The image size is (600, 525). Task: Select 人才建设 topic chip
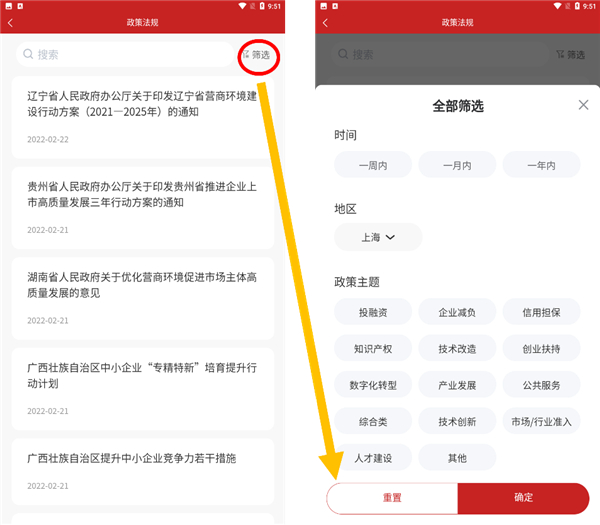[x=373, y=458]
